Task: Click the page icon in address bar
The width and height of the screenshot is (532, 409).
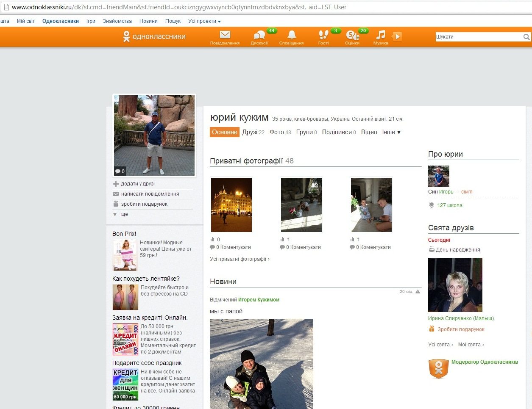Action: (6, 7)
